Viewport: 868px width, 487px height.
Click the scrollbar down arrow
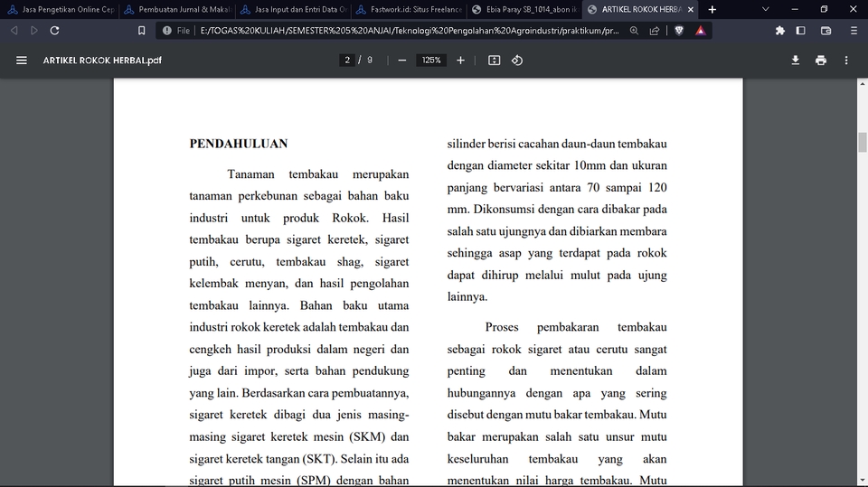coord(863,481)
